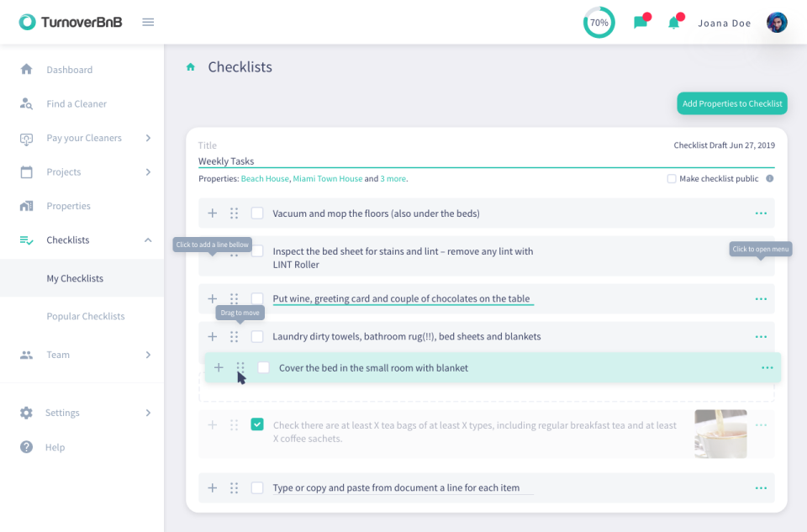The height and width of the screenshot is (532, 807).
Task: Click the Type or copy and paste input line
Action: [403, 487]
